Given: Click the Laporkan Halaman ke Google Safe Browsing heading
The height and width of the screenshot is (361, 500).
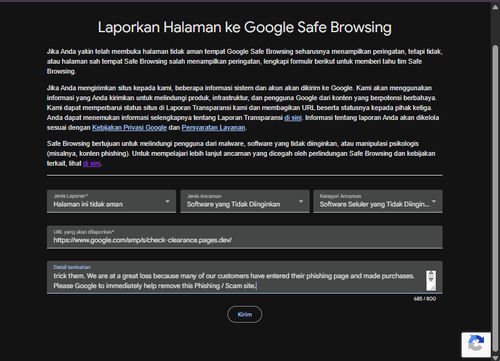Looking at the screenshot, I should coord(245,27).
